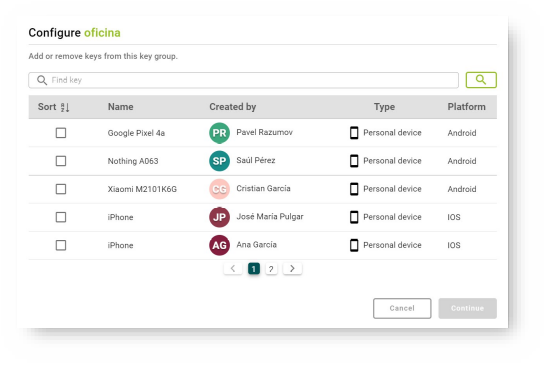Click the Sort A-Z icon

pos(65,107)
